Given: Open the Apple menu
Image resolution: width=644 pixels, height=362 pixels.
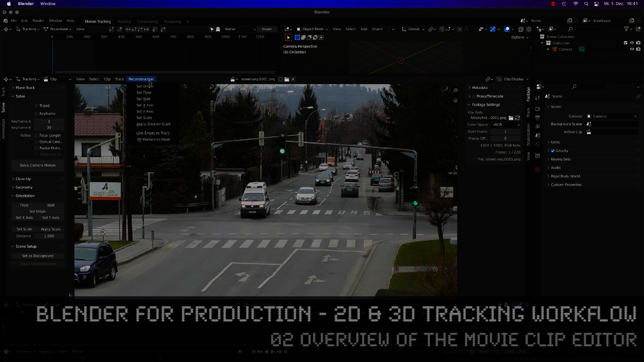Looking at the screenshot, I should (8, 4).
